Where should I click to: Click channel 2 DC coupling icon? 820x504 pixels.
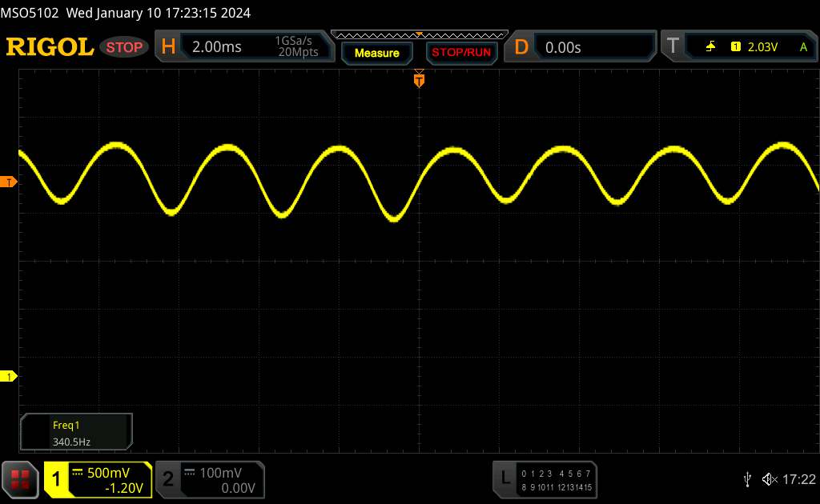(x=190, y=473)
